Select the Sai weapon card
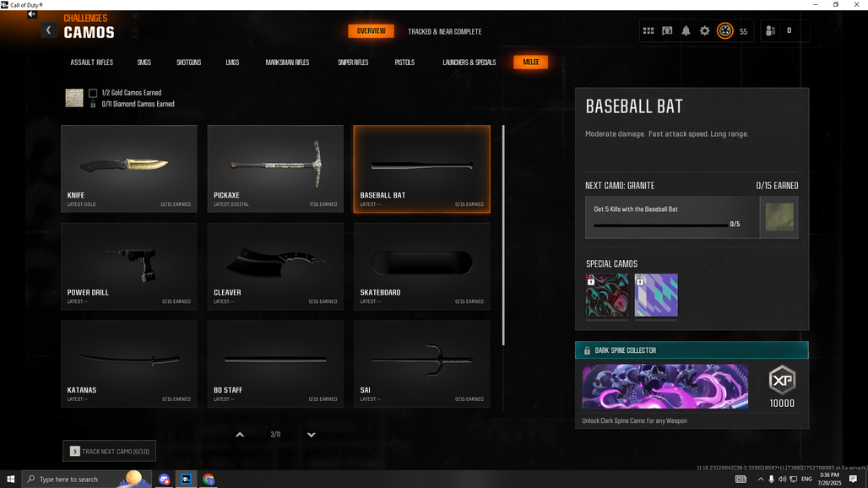Viewport: 868px width, 488px height. (x=422, y=364)
